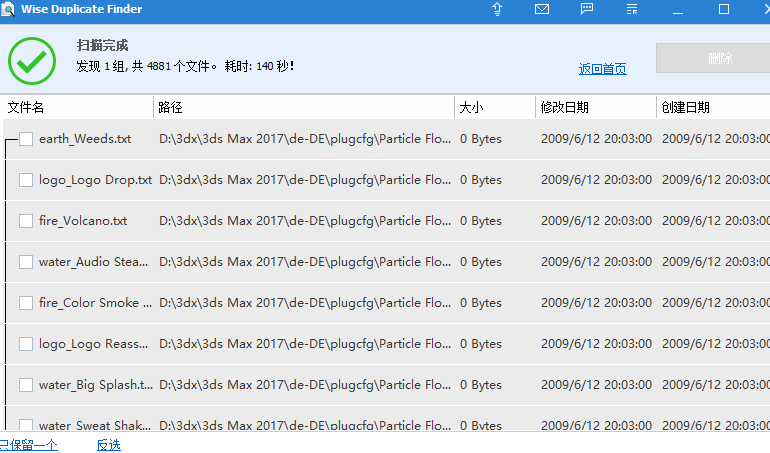
Task: Select the logo_Logo Reass... file name
Action: [93, 344]
